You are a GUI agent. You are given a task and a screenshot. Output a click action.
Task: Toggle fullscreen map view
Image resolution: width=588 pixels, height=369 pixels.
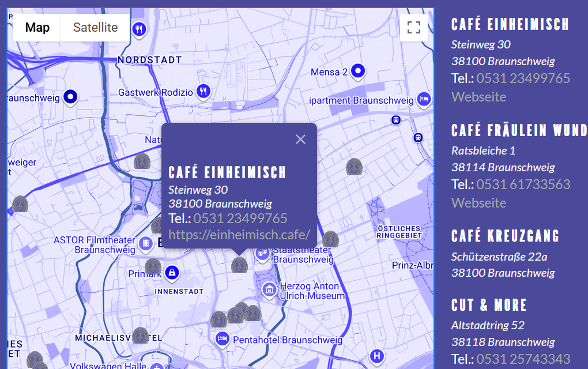(x=414, y=27)
